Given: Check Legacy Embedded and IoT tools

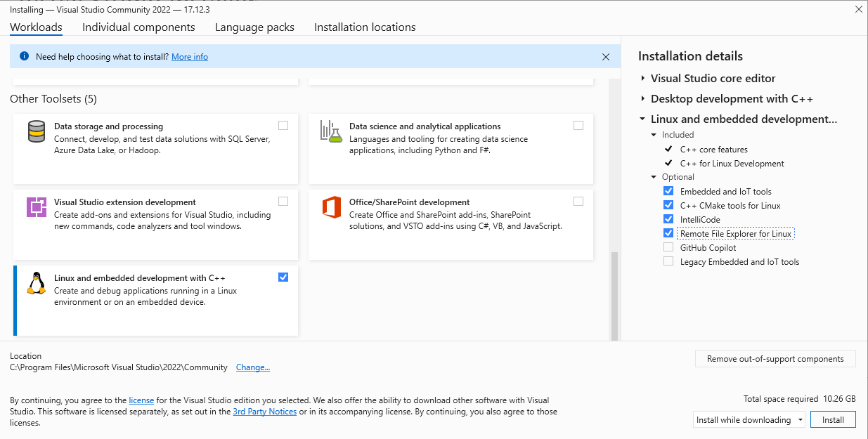Looking at the screenshot, I should [x=668, y=261].
